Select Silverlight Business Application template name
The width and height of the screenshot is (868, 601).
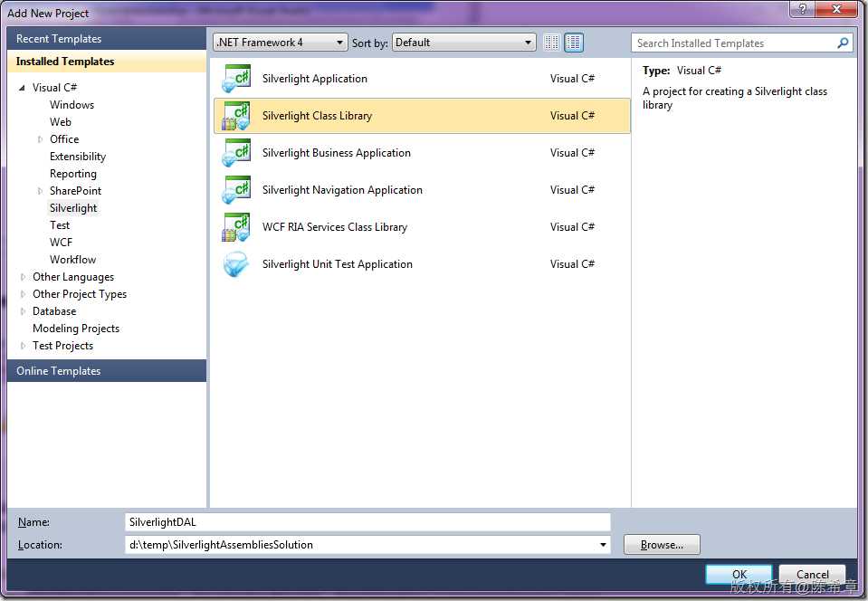click(x=337, y=153)
